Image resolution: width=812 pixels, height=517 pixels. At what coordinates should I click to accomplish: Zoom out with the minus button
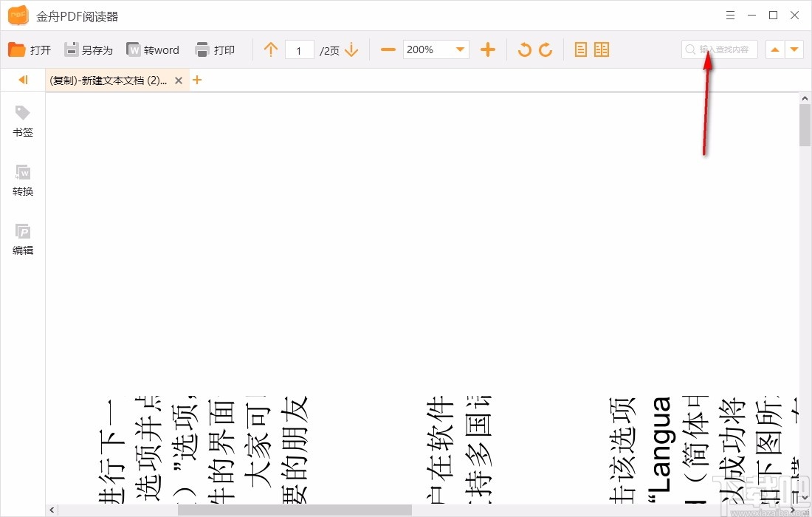[x=388, y=49]
